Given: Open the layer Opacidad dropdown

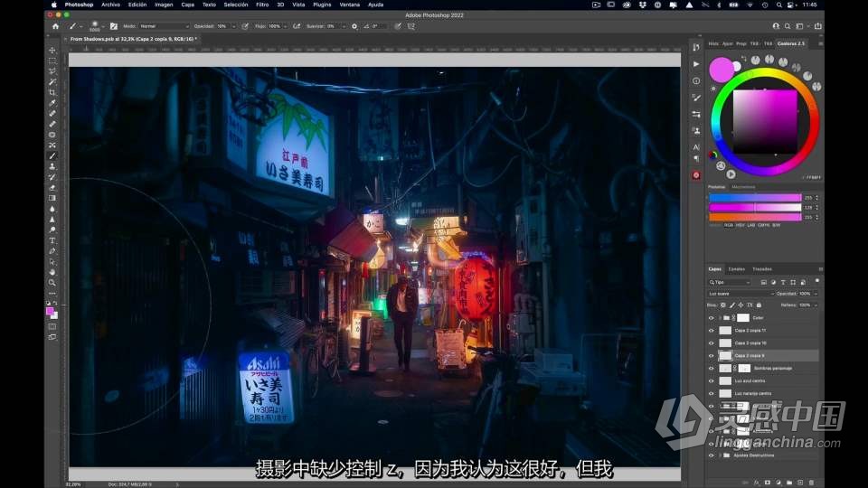Looking at the screenshot, I should pyautogui.click(x=815, y=294).
